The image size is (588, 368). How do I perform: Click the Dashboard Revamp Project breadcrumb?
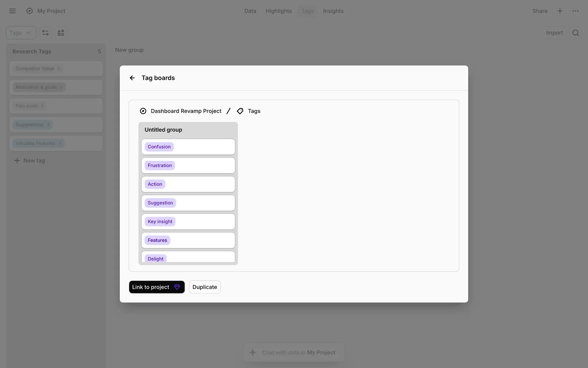[186, 111]
